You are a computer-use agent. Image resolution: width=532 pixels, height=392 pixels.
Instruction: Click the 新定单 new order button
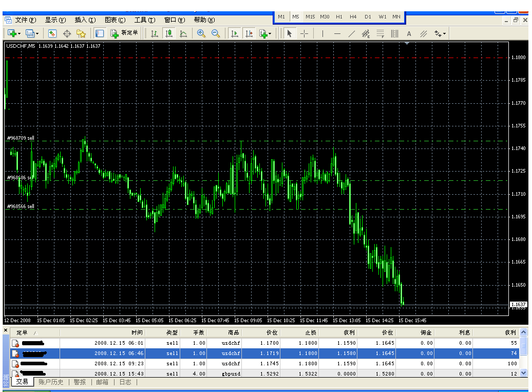tap(124, 33)
